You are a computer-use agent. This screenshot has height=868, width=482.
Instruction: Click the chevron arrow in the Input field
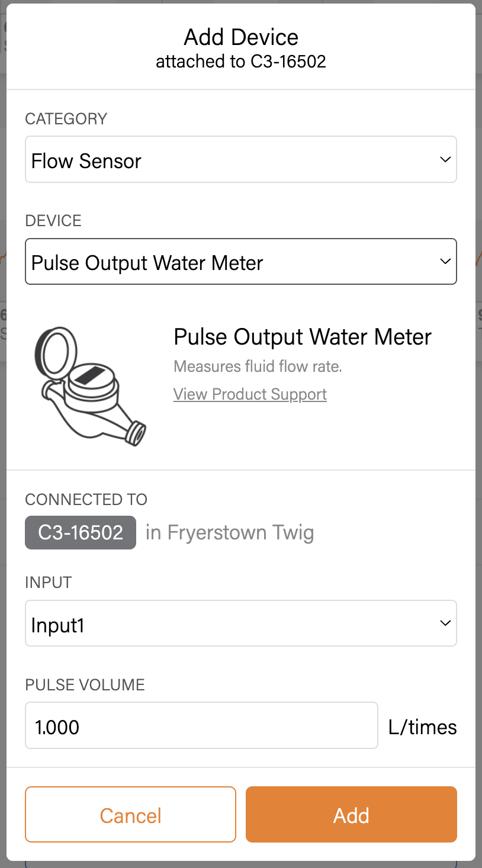click(x=445, y=623)
